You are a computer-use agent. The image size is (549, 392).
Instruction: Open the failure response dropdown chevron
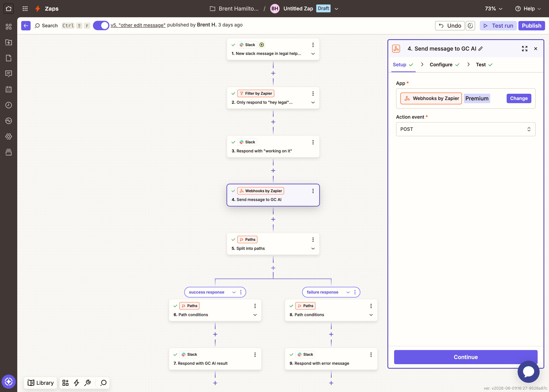[348, 292]
